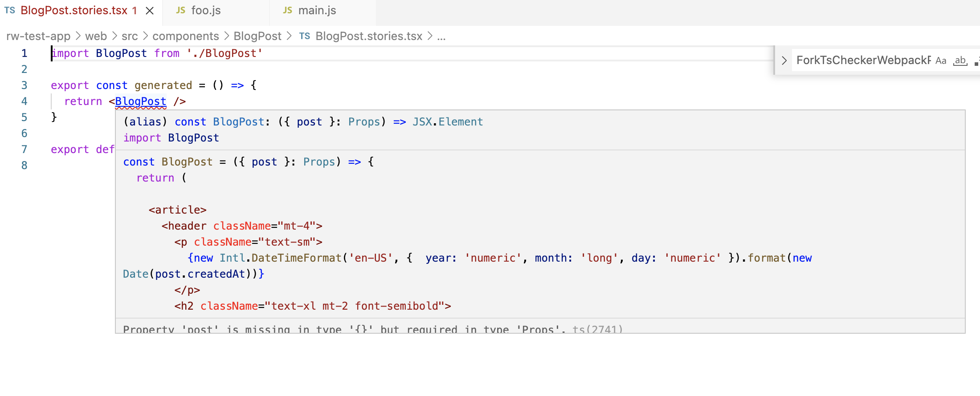The image size is (980, 396).
Task: Toggle Match Whole Word option
Action: pyautogui.click(x=960, y=61)
